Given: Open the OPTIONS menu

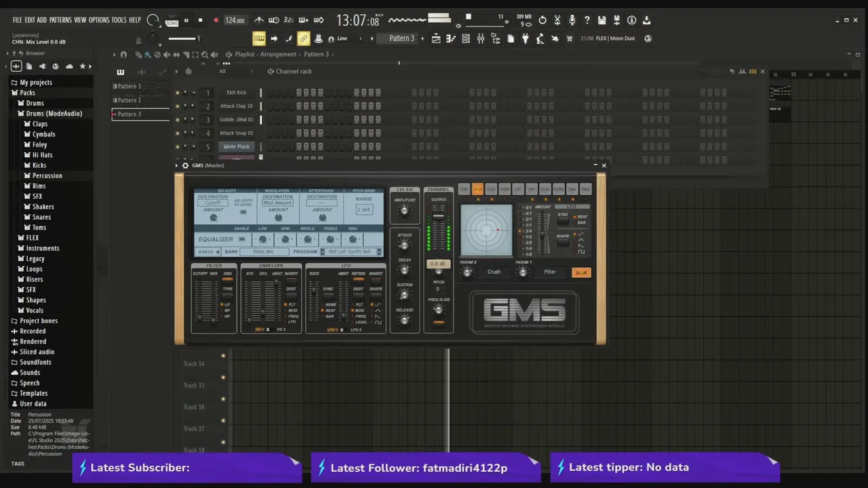Looking at the screenshot, I should pos(99,20).
